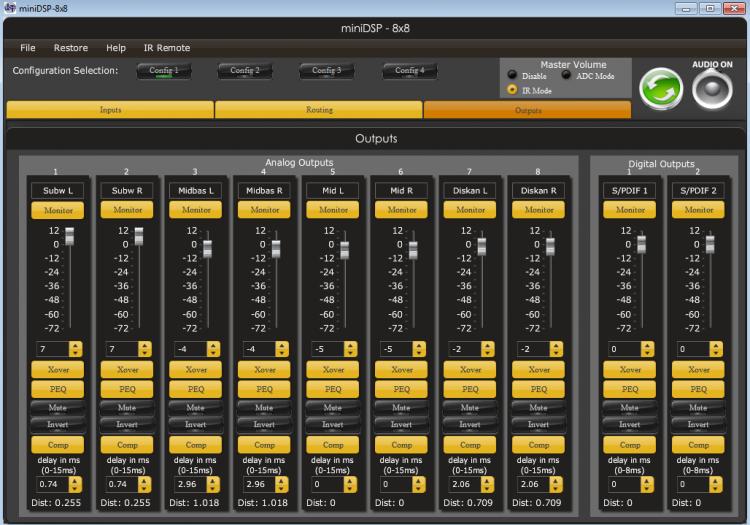Click the Subw R channel name field
This screenshot has width=750, height=525.
pyautogui.click(x=127, y=190)
